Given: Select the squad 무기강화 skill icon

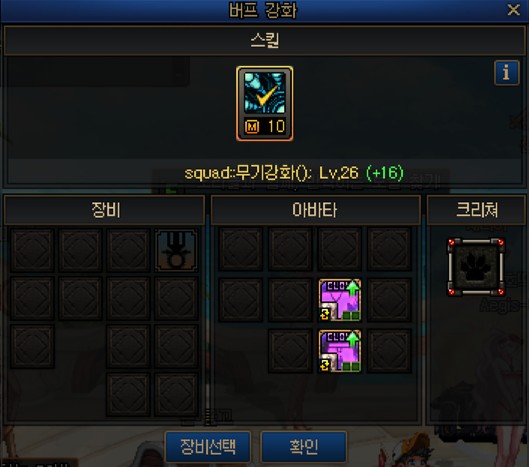Looking at the screenshot, I should coord(264,103).
